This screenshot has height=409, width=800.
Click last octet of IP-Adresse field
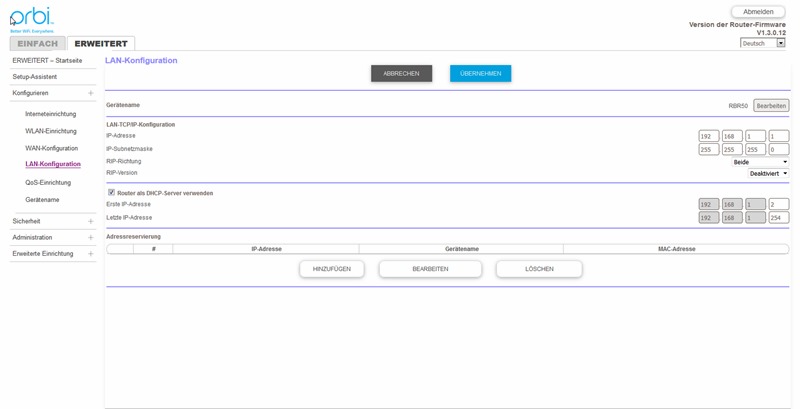779,136
